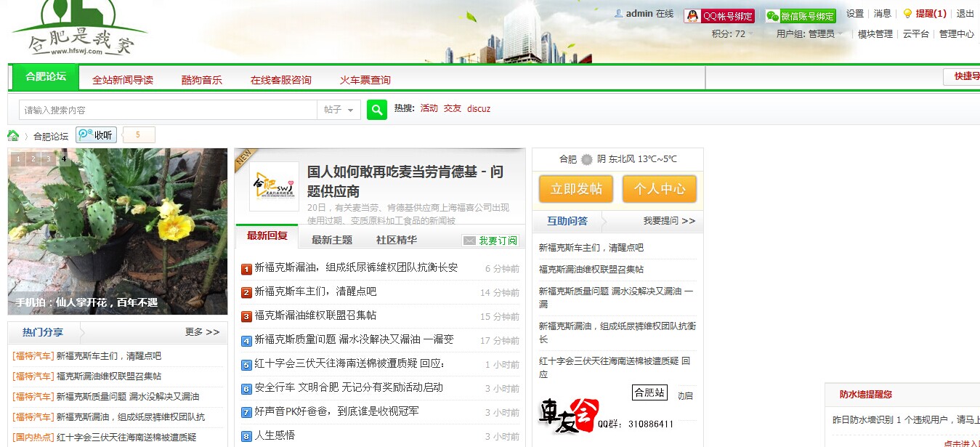Toggle 收听 to follow the forum
The width and height of the screenshot is (980, 447).
pyautogui.click(x=95, y=134)
